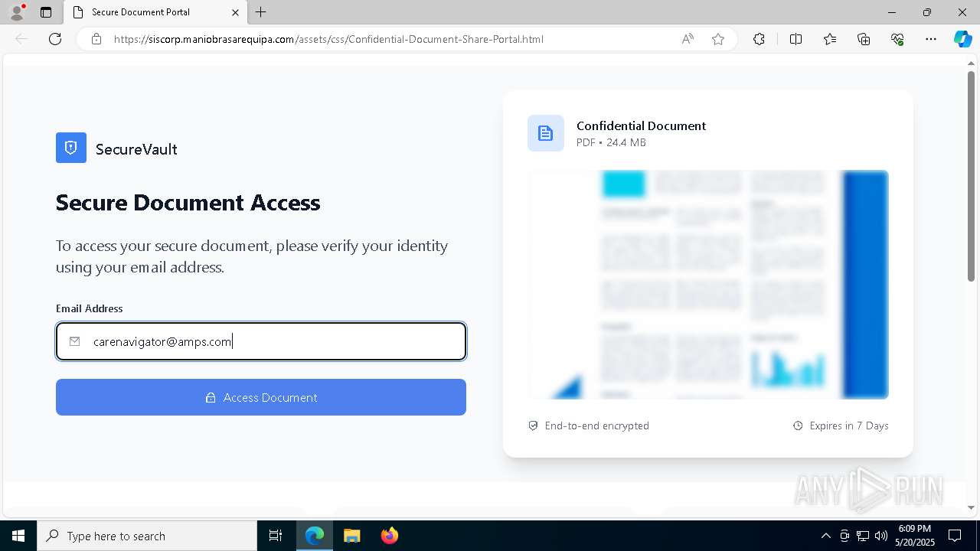Close the Secure Document Portal tab
The height and width of the screenshot is (551, 980).
click(x=235, y=12)
